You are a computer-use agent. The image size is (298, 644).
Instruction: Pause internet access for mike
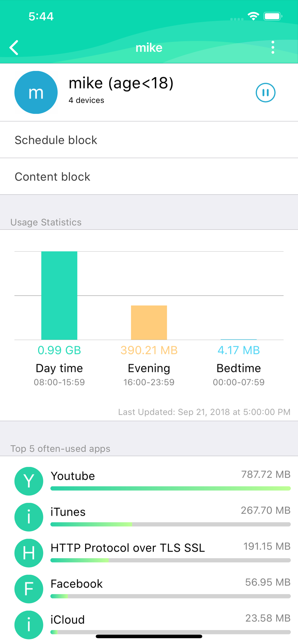(x=265, y=93)
